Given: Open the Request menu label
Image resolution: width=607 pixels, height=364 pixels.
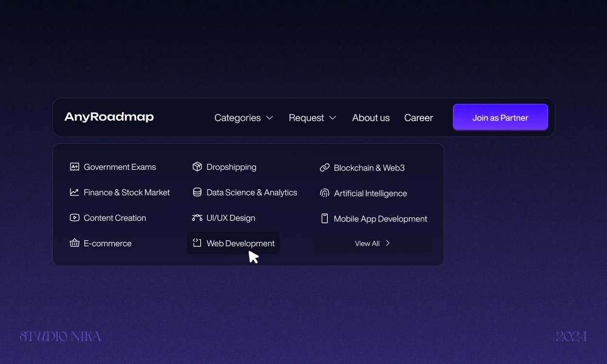Looking at the screenshot, I should (306, 118).
